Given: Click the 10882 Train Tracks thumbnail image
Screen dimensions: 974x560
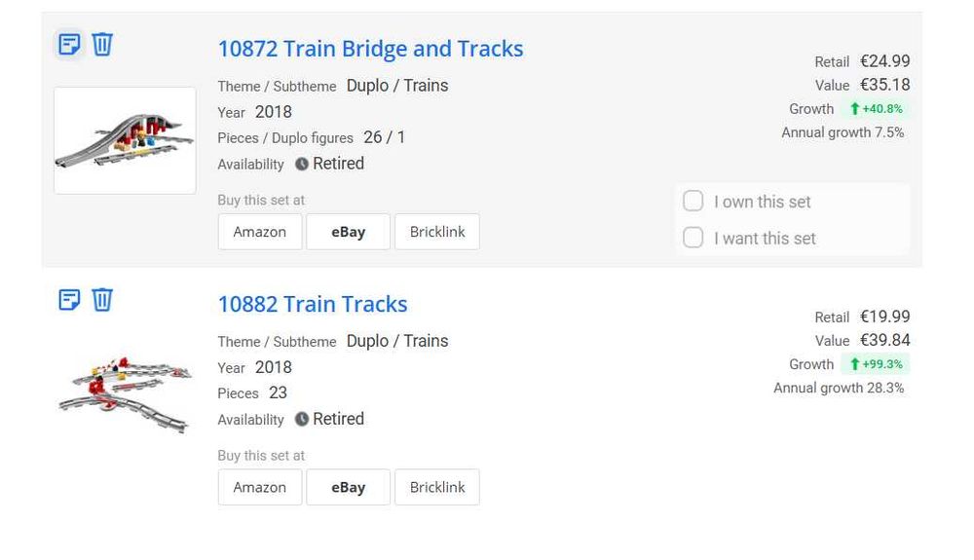Looking at the screenshot, I should point(125,393).
